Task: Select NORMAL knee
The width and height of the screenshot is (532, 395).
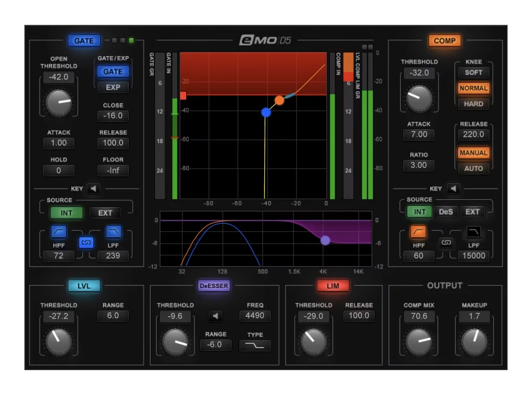Action: tap(473, 88)
